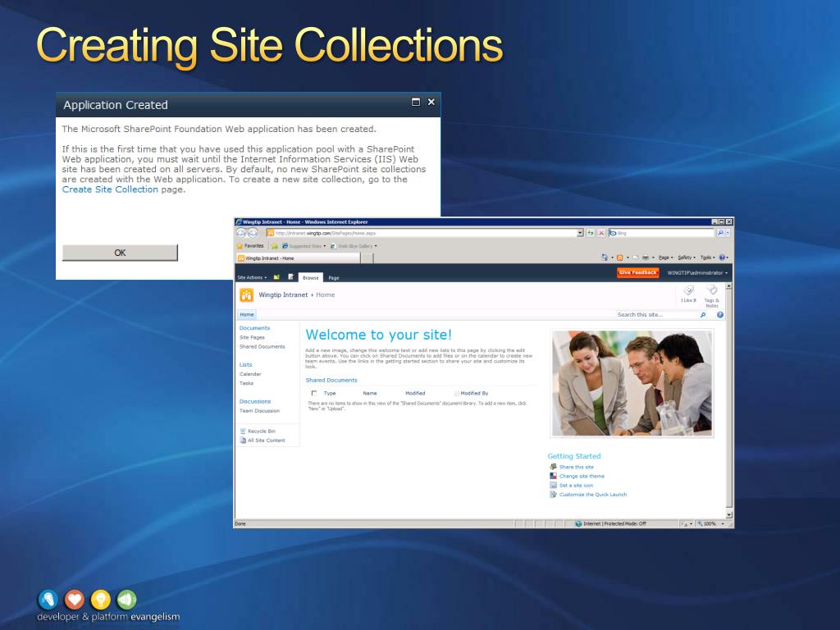The width and height of the screenshot is (840, 630).
Task: Click the team photo on the home page
Action: (632, 383)
